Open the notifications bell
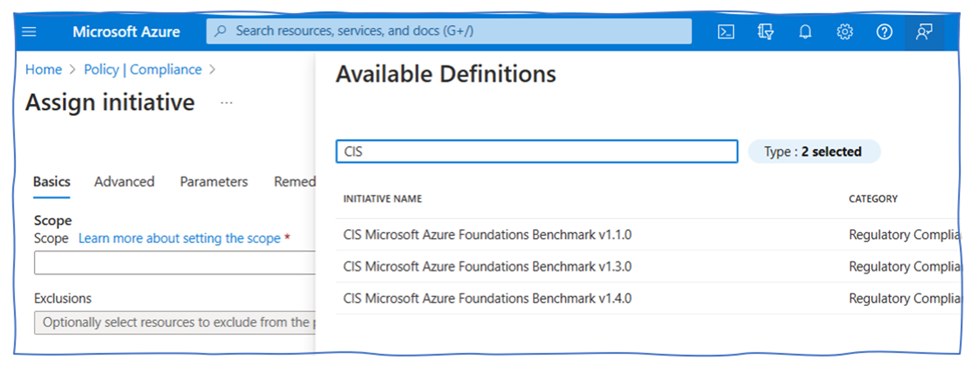 click(805, 32)
